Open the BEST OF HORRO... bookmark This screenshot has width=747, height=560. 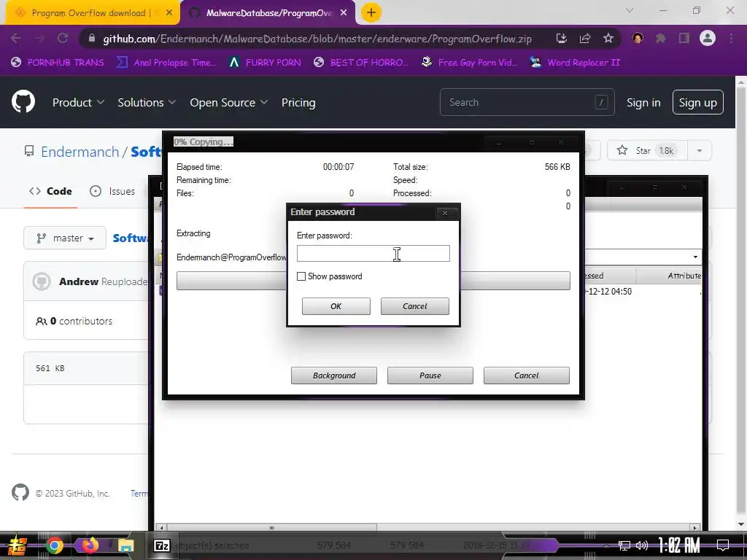pos(361,63)
